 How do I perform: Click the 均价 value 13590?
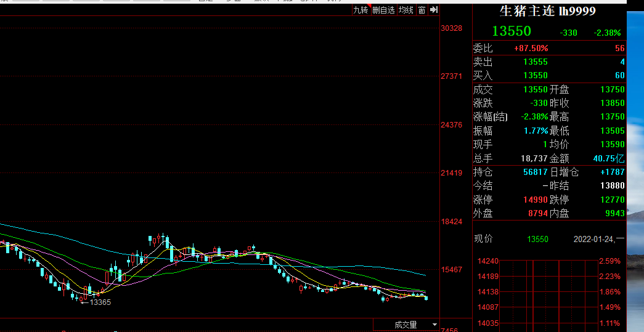click(x=613, y=145)
